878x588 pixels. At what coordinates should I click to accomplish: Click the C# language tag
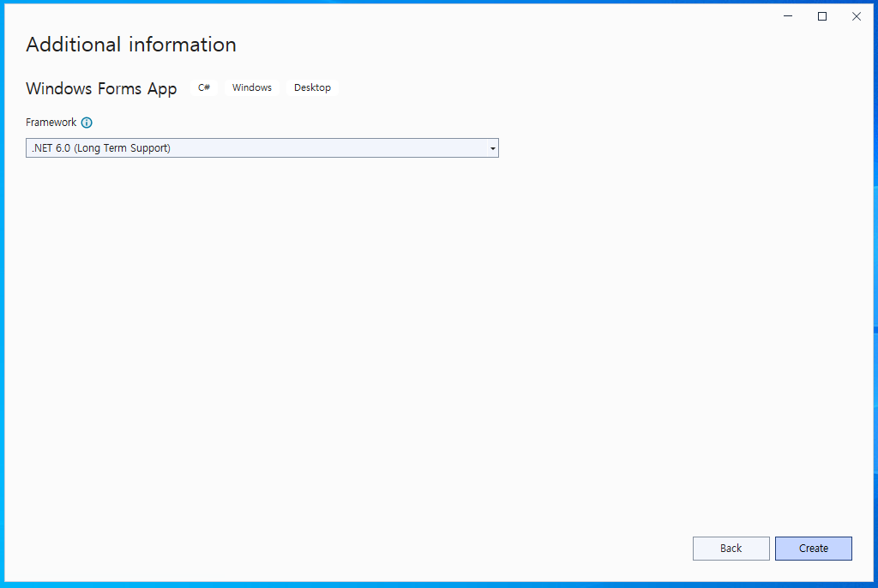204,87
